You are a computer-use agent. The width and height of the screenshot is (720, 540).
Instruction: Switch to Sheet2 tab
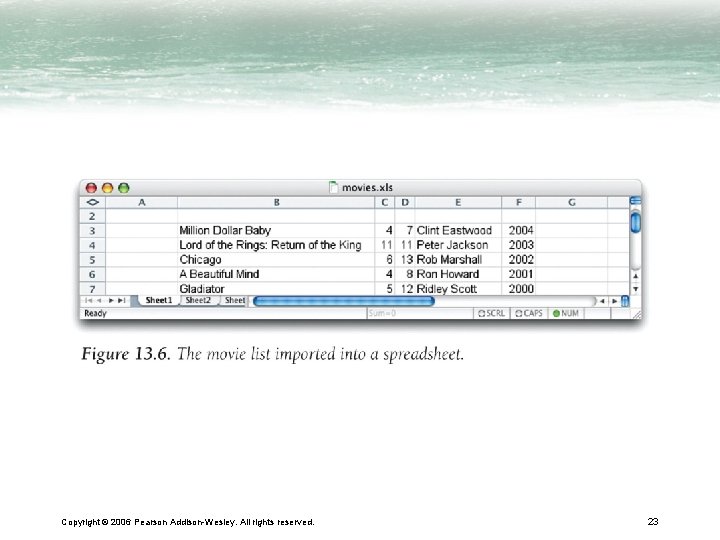198,300
